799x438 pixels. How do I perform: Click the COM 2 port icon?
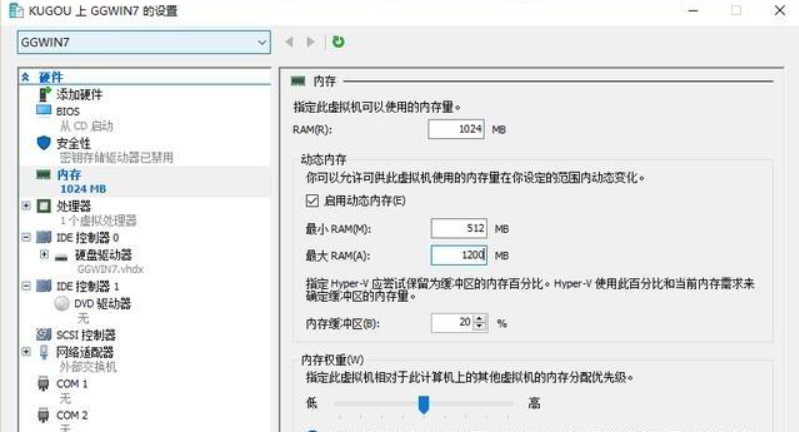[x=44, y=415]
